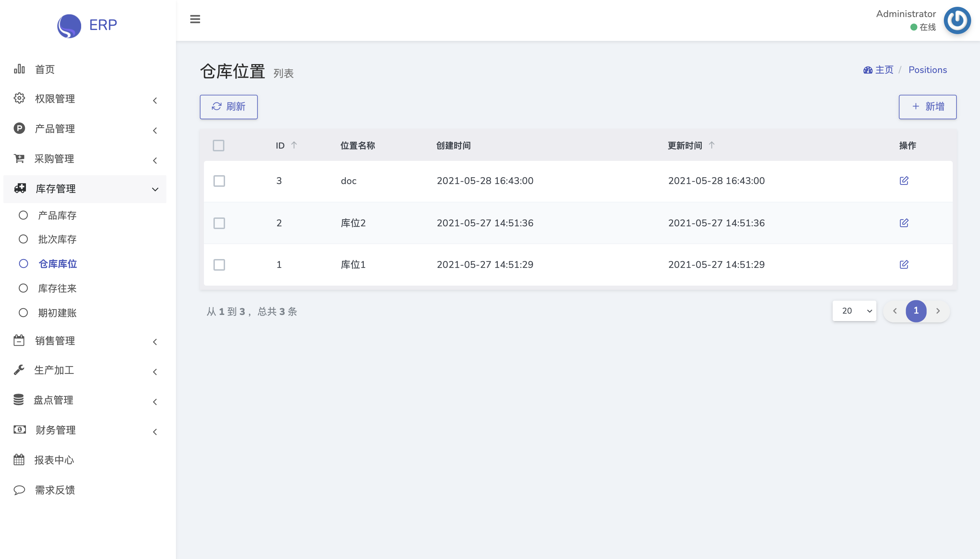The image size is (980, 559).
Task: Sort by 更新时间 using arrow icon
Action: (x=712, y=145)
